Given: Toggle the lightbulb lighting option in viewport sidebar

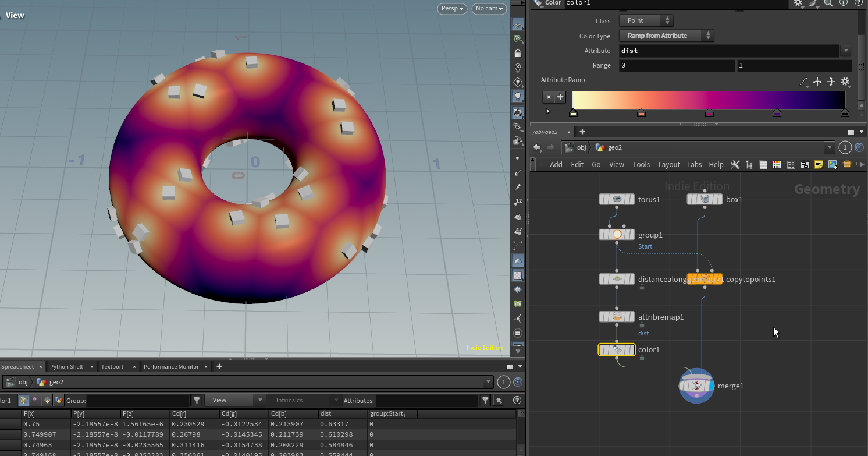Looking at the screenshot, I should point(518,96).
